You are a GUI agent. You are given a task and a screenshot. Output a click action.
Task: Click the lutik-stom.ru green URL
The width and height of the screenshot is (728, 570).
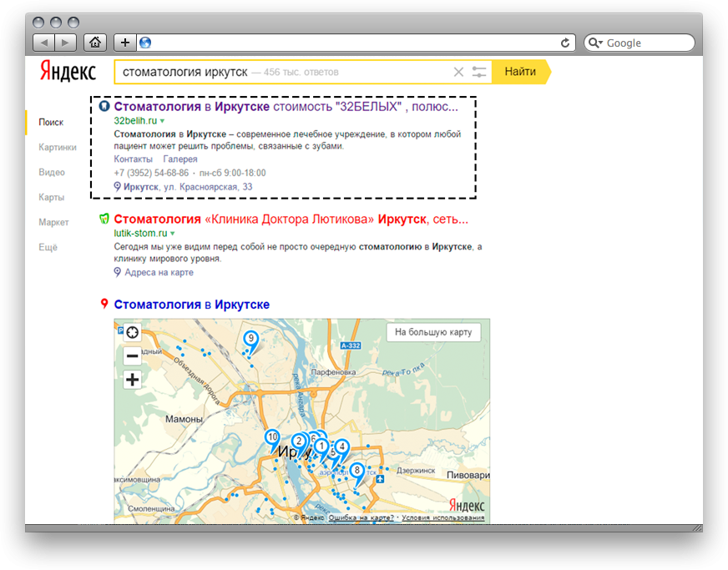click(x=140, y=233)
